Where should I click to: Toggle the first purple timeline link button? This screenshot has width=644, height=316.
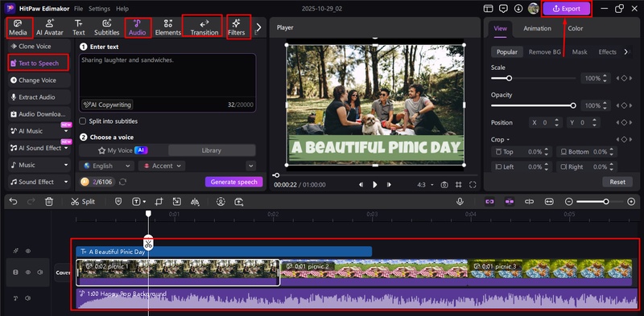pyautogui.click(x=489, y=202)
